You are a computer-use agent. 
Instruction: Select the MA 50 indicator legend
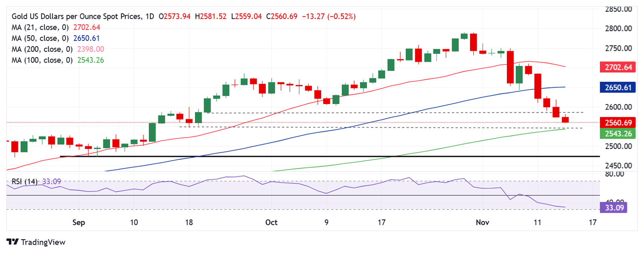[55, 38]
